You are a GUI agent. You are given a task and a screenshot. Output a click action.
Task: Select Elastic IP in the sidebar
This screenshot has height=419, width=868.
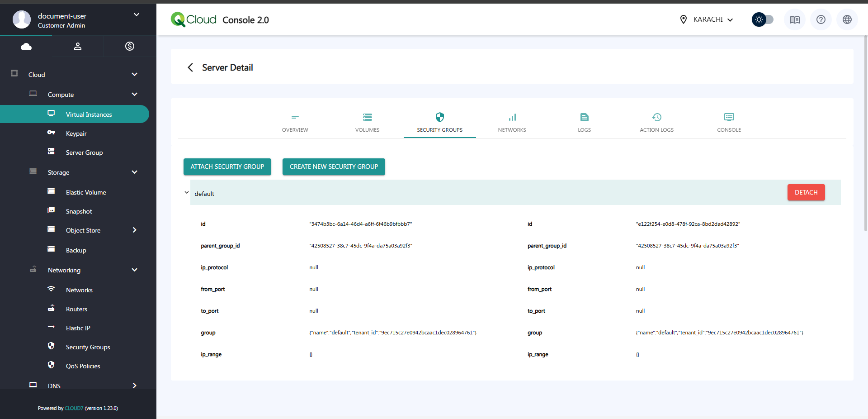[78, 328]
